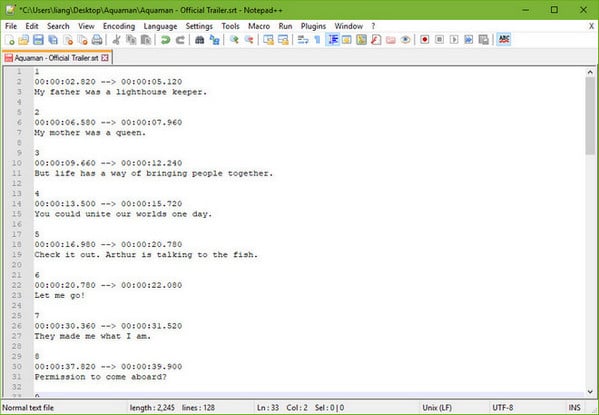
Task: Click the Redo arrow icon
Action: pos(180,40)
